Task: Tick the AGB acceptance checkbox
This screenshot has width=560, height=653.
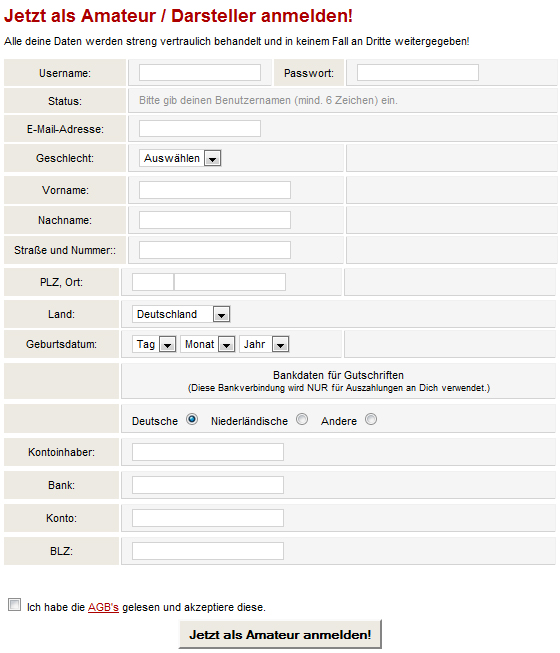Action: pos(15,604)
